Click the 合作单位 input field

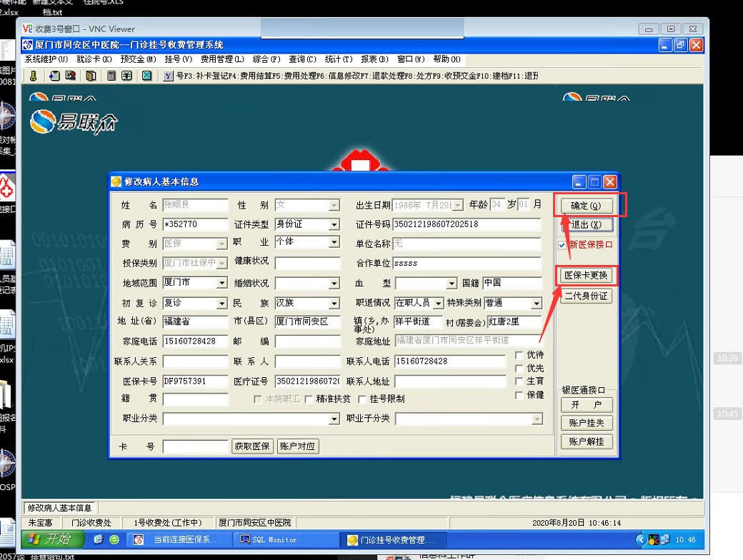coord(467,263)
